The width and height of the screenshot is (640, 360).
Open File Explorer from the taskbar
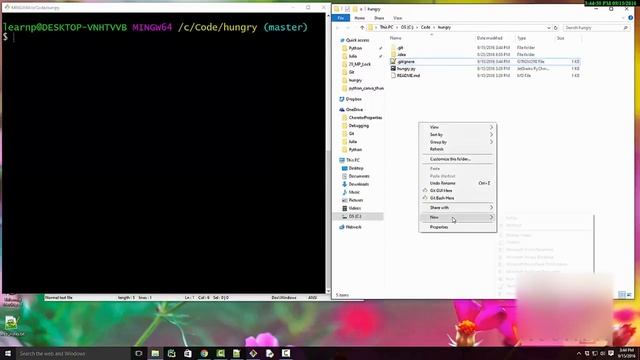[x=155, y=353]
